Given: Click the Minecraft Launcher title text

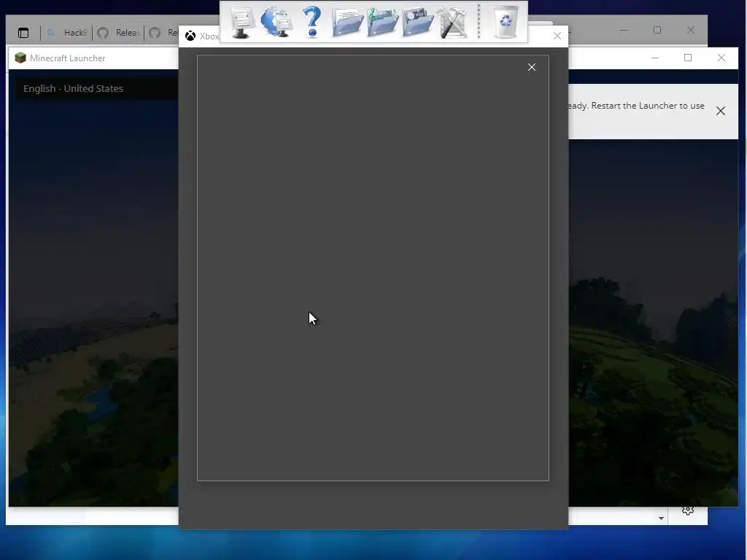Looking at the screenshot, I should (68, 58).
